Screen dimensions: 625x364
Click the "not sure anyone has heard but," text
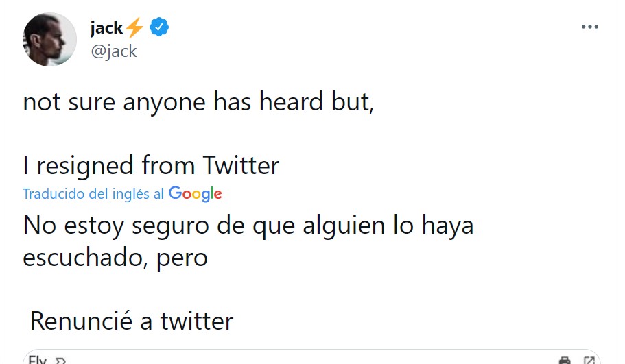tap(198, 102)
